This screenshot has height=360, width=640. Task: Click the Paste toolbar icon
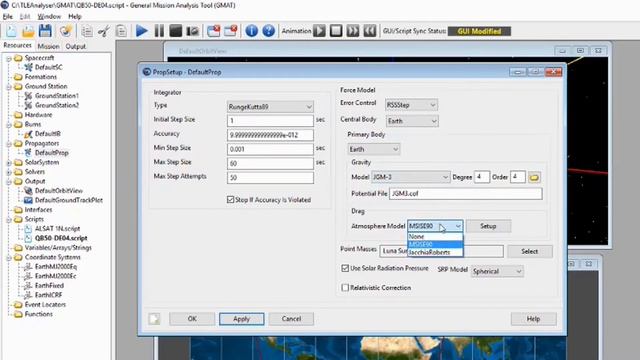tap(121, 31)
